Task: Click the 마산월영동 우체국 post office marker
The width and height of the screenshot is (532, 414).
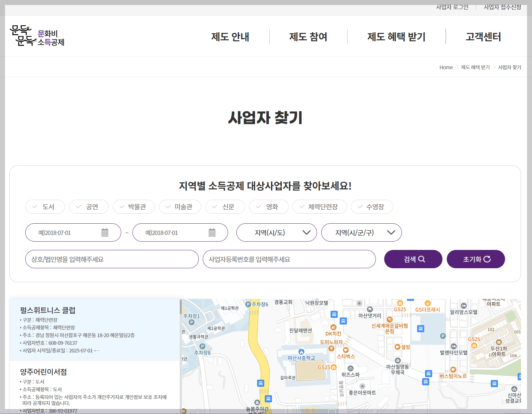Action: tap(398, 360)
